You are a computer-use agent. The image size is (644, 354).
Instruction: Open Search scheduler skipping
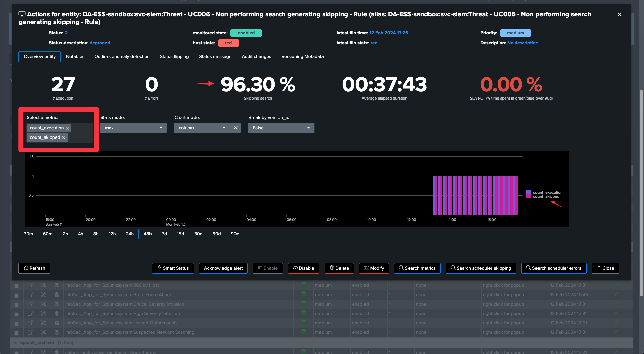[481, 268]
